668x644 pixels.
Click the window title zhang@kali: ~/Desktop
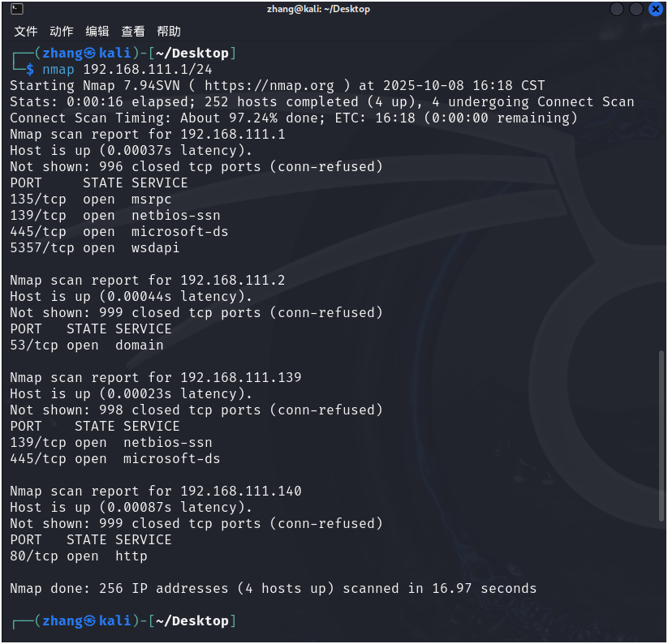click(x=318, y=9)
